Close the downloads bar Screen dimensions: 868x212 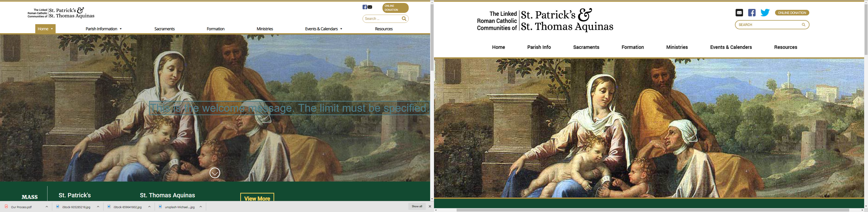point(430,207)
